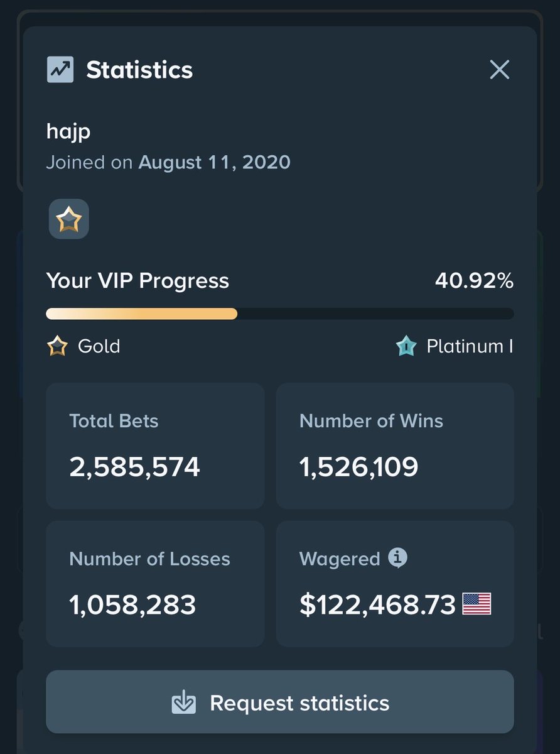The width and height of the screenshot is (560, 754).
Task: Click the Wagered info icon
Action: (x=397, y=557)
